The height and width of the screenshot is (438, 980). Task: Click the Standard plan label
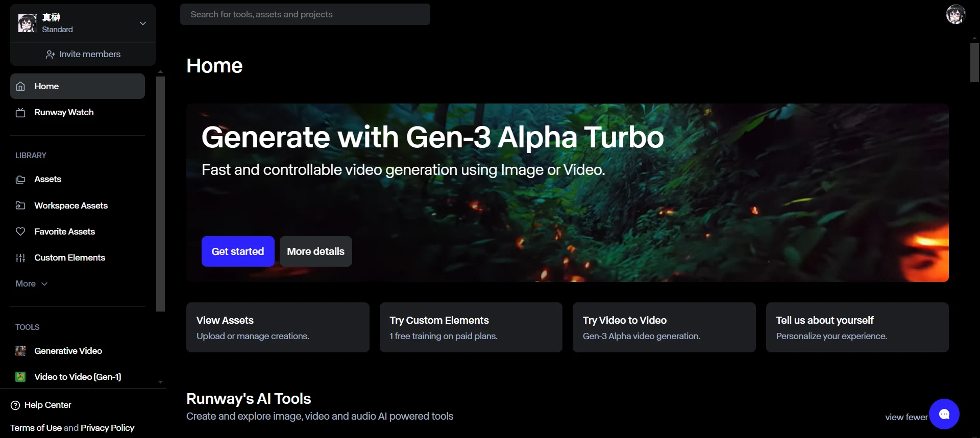click(x=57, y=30)
